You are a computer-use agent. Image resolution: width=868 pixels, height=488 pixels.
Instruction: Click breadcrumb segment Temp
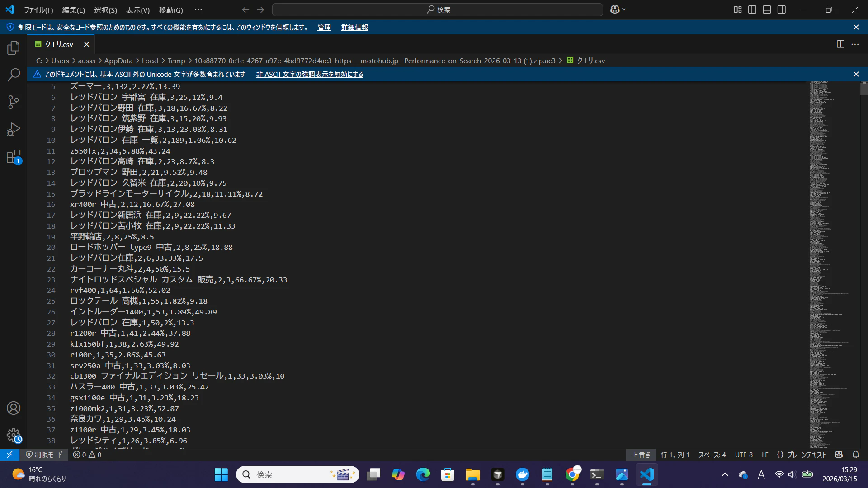tap(176, 61)
